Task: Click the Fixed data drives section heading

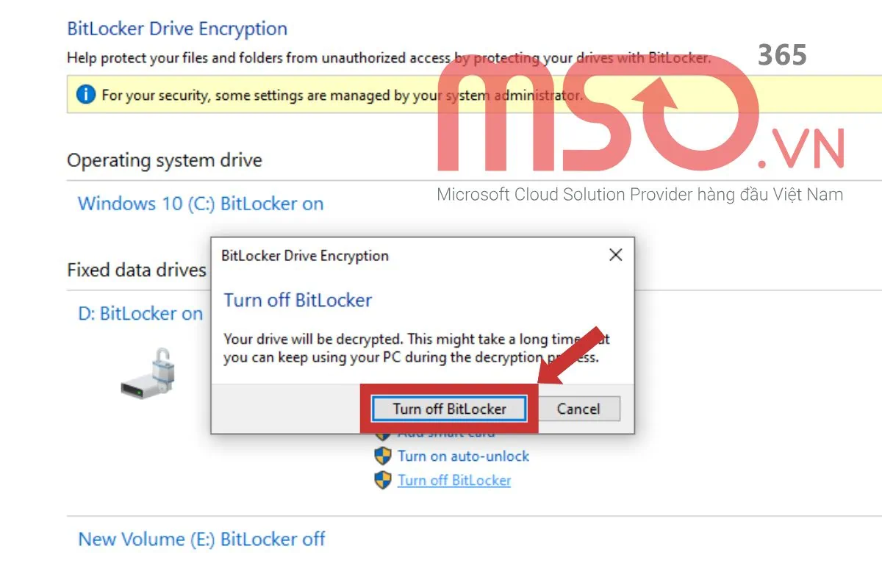Action: coord(137,270)
